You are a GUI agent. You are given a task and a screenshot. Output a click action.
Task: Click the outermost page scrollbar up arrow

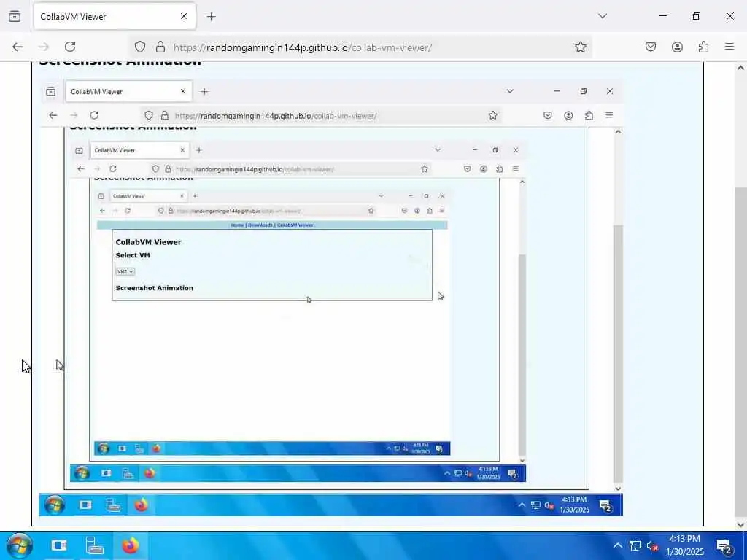(740, 68)
